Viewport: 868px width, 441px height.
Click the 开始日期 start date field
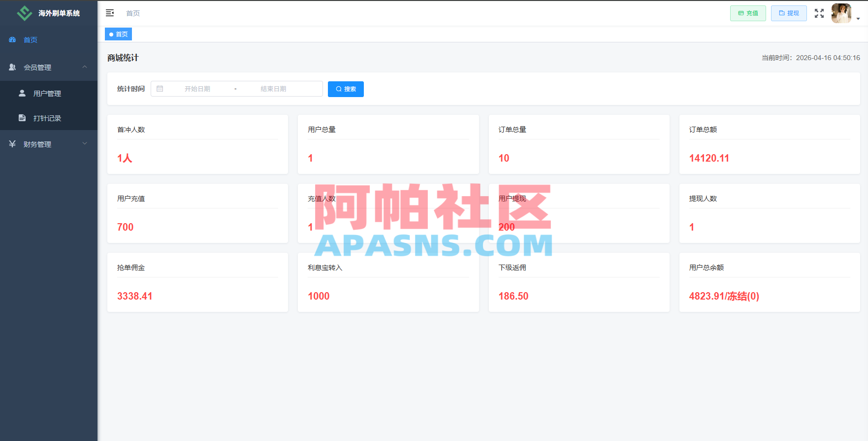pyautogui.click(x=197, y=89)
